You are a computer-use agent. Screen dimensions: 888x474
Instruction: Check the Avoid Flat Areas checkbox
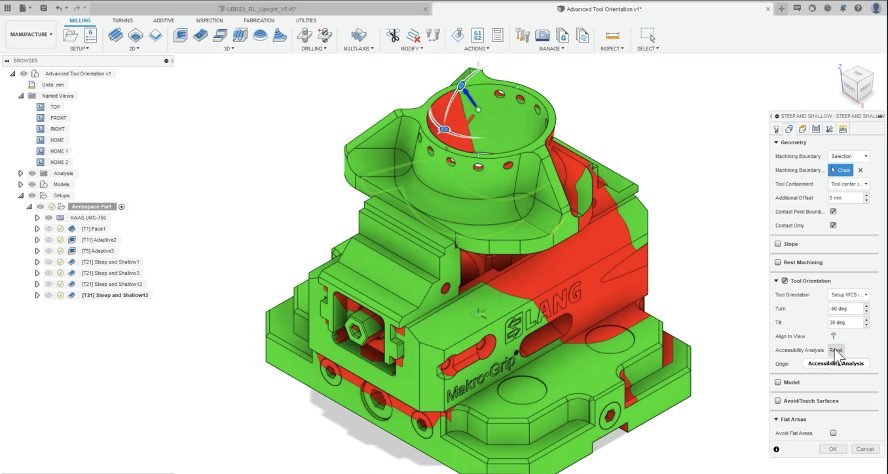pyautogui.click(x=833, y=433)
